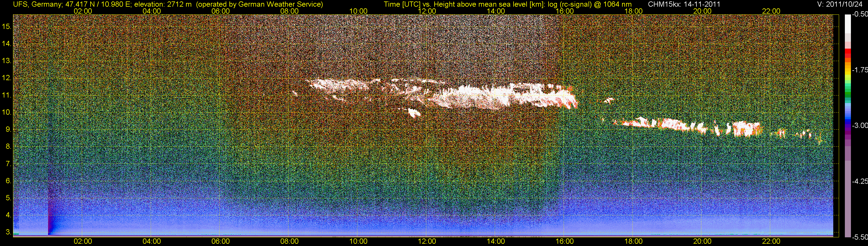Viewport: 868px width, 246px height.
Task: Click the "02:00" label on the top time axis
Action: pos(83,11)
